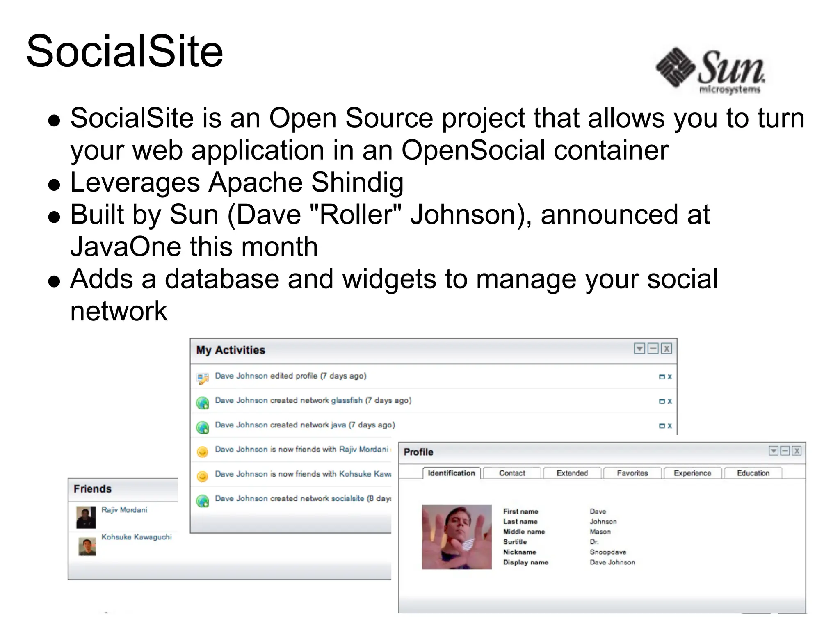Click the edited profile activity icon
840x630 pixels.
click(202, 378)
